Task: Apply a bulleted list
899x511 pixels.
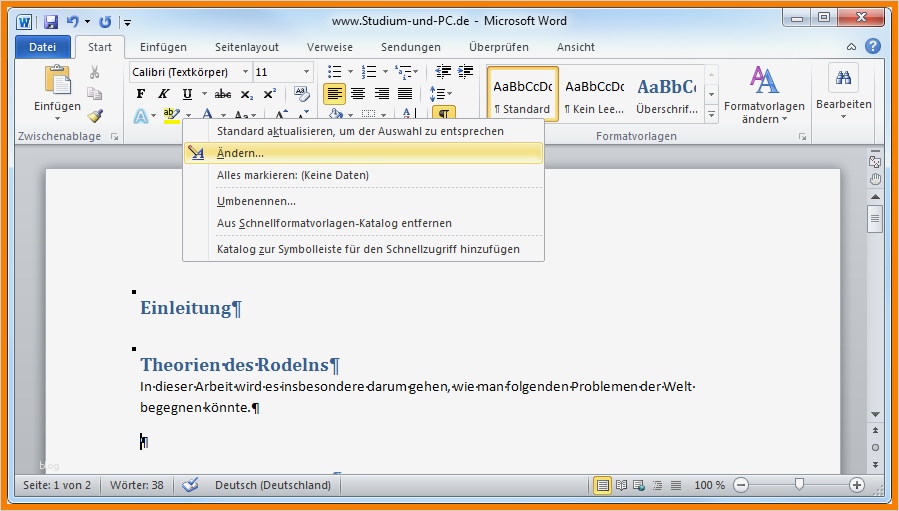Action: click(334, 72)
